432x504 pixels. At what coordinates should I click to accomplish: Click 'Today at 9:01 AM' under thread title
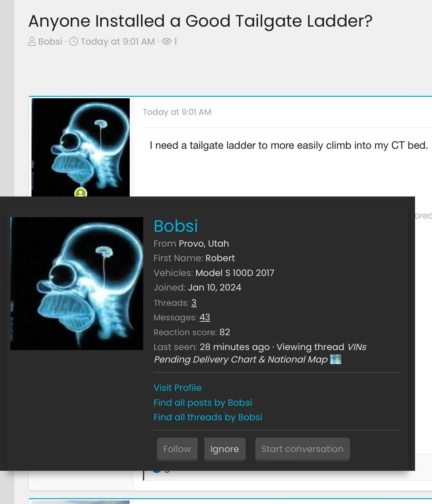118,42
